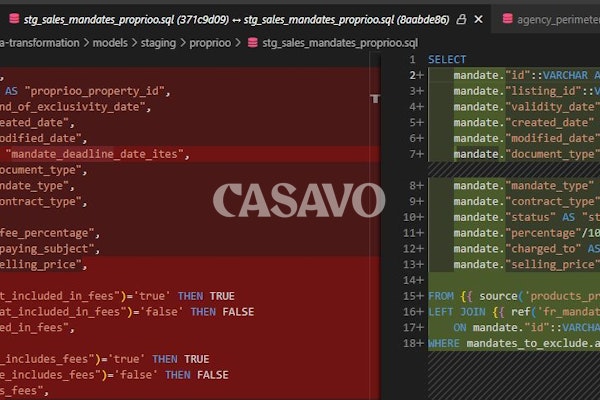This screenshot has height=400, width=600.
Task: Expand the chevron after 'models' breadcrumb
Action: pos(134,43)
